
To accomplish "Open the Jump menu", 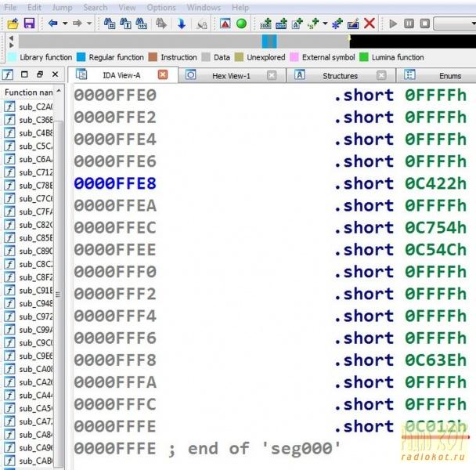I will point(63,7).
